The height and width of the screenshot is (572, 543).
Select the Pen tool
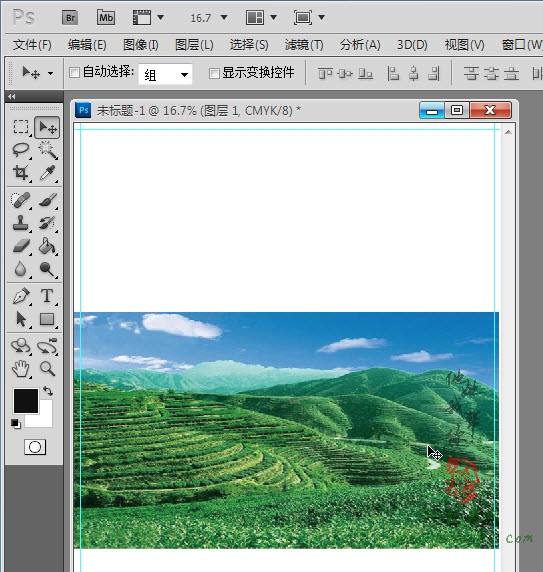21,296
